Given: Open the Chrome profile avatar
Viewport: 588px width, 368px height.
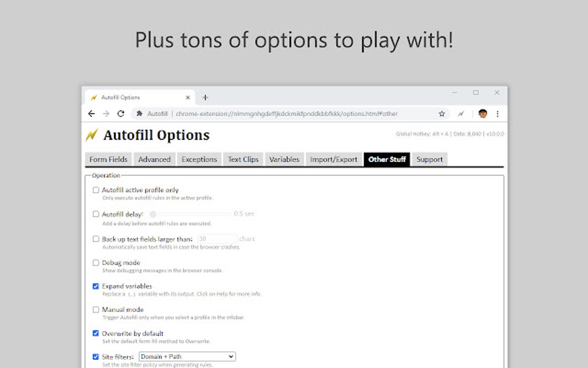Looking at the screenshot, I should (x=483, y=114).
